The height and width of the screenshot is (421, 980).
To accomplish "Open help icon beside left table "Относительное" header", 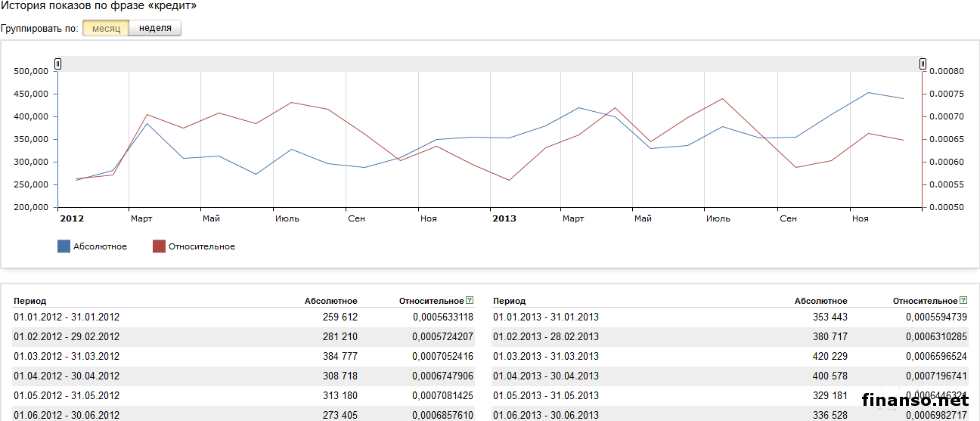I will 470,301.
